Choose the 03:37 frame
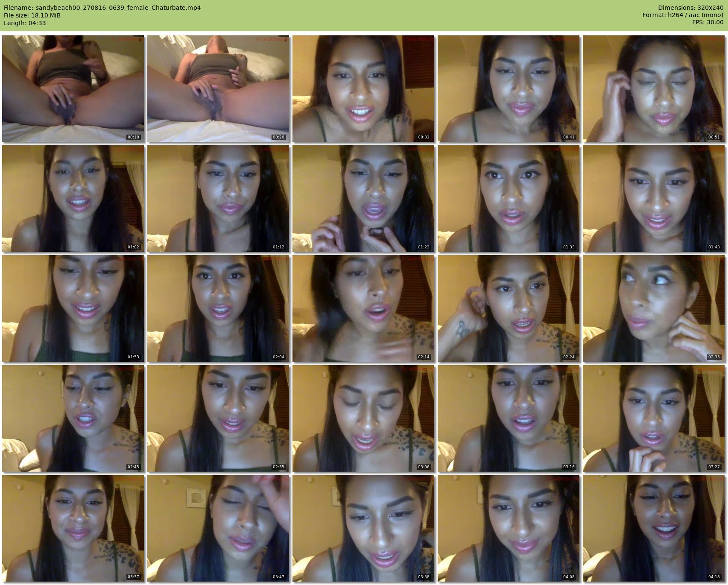Viewport: 728px width, 585px height. point(73,528)
